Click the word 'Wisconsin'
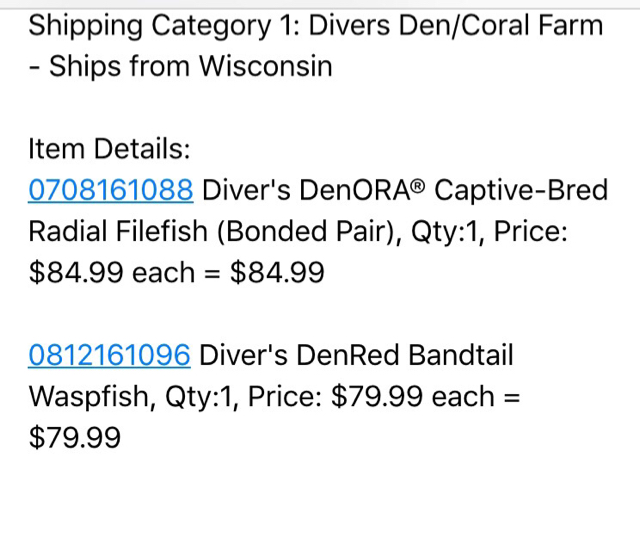The image size is (640, 544). [266, 66]
